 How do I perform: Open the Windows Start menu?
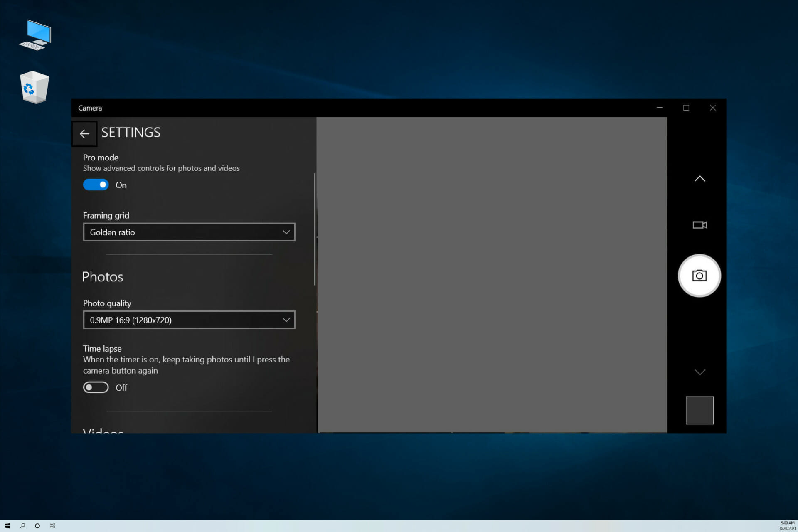(7, 526)
